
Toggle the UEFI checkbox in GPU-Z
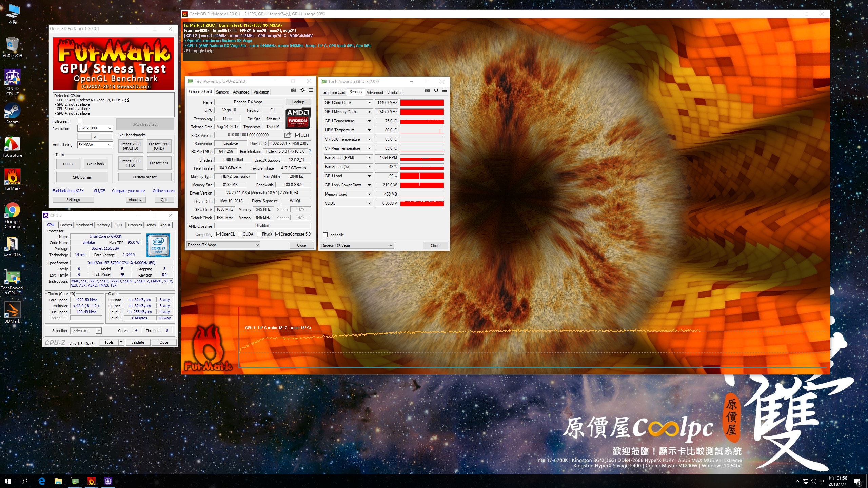pyautogui.click(x=297, y=135)
